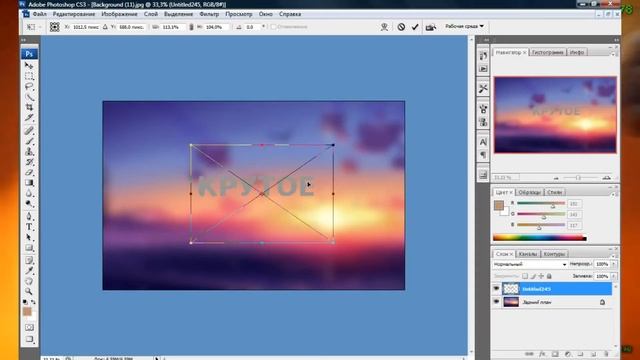Open Layers panel options menu
The height and width of the screenshot is (360, 640).
click(613, 256)
